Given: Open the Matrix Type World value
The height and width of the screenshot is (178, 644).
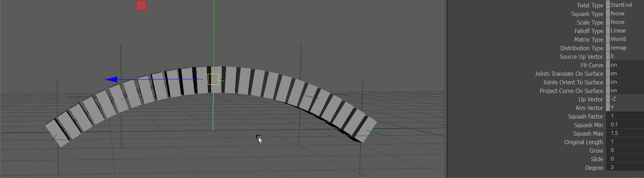Looking at the screenshot, I should [x=625, y=39].
